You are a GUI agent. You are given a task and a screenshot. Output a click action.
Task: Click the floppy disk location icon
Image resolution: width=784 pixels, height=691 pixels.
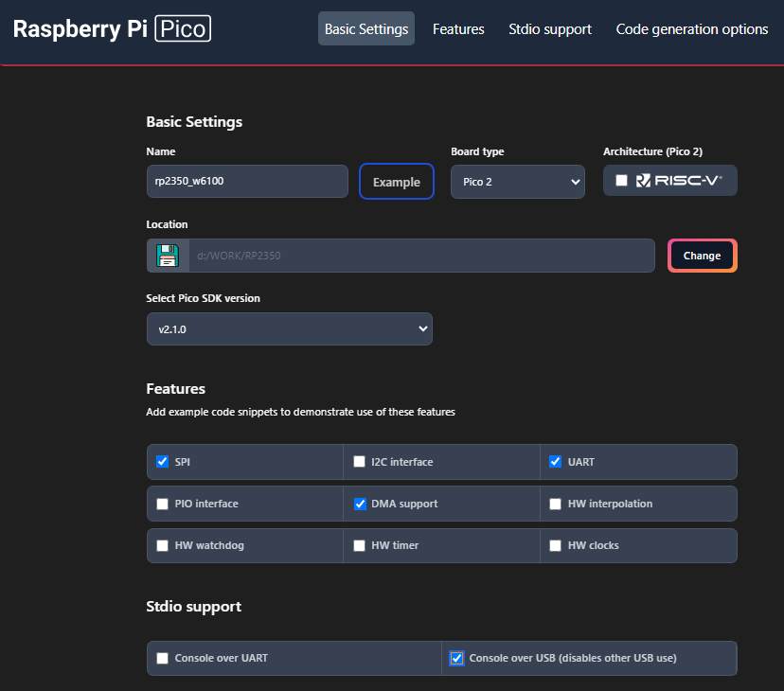click(168, 256)
